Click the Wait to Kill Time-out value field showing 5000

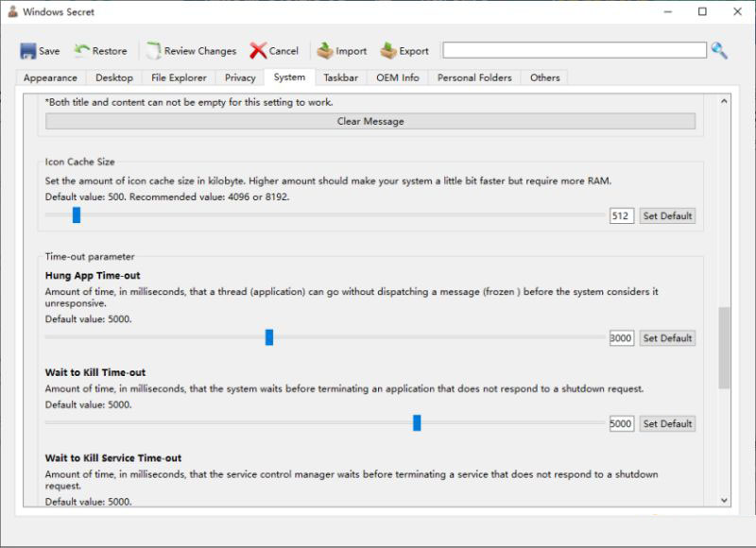[x=622, y=423]
